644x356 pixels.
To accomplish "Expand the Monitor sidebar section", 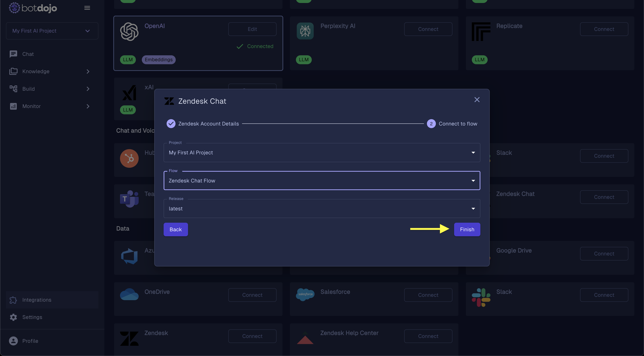I will click(x=52, y=106).
